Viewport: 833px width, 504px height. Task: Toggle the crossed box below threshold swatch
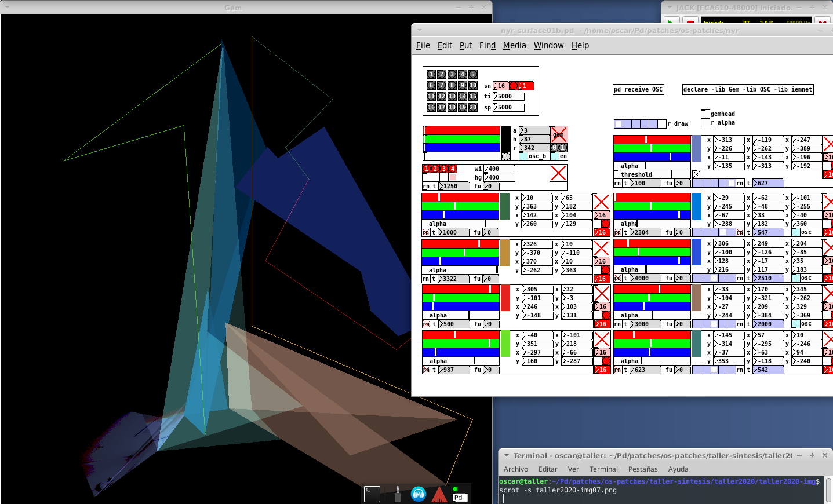pyautogui.click(x=697, y=174)
